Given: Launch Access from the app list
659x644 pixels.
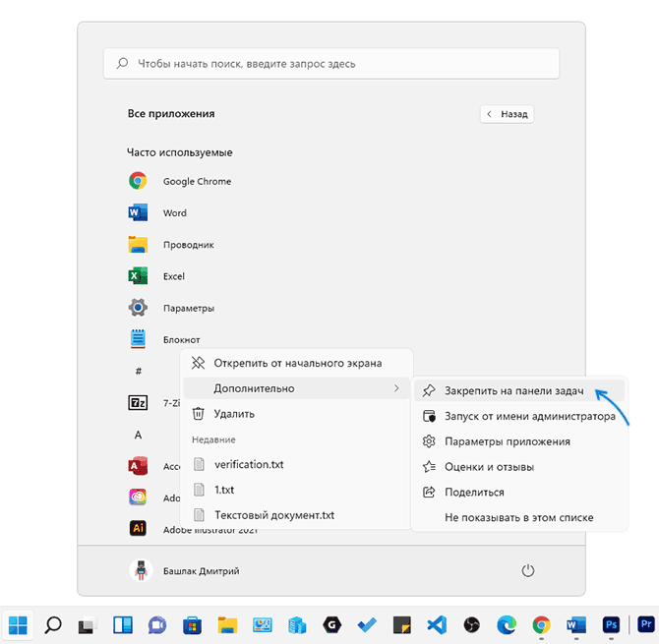Looking at the screenshot, I should [x=138, y=466].
